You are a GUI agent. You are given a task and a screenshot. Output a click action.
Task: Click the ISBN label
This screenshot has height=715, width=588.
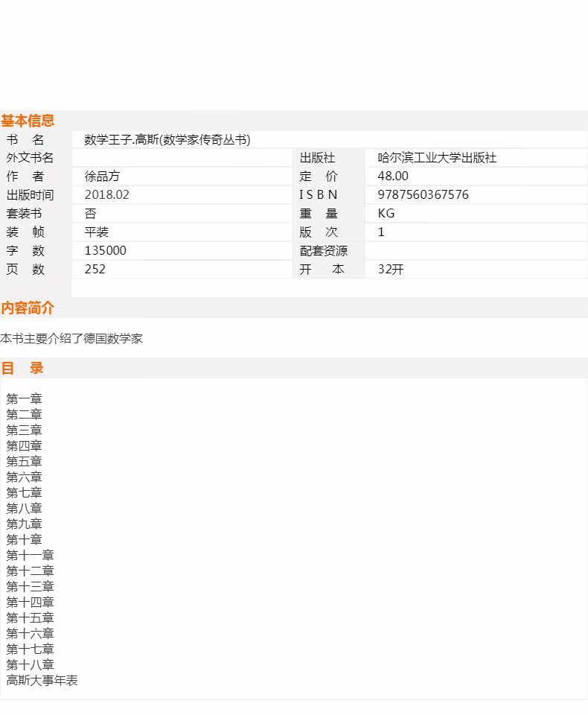coord(318,194)
